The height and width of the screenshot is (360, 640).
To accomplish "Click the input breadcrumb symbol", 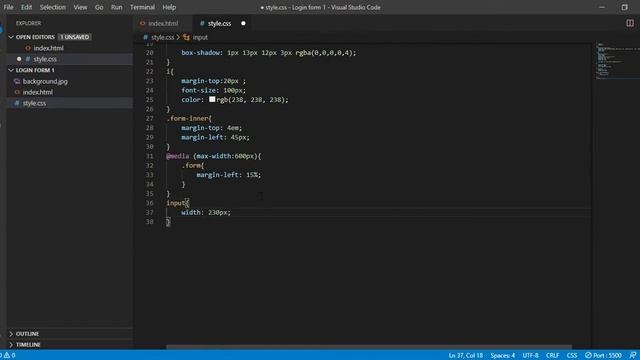I will [200, 37].
